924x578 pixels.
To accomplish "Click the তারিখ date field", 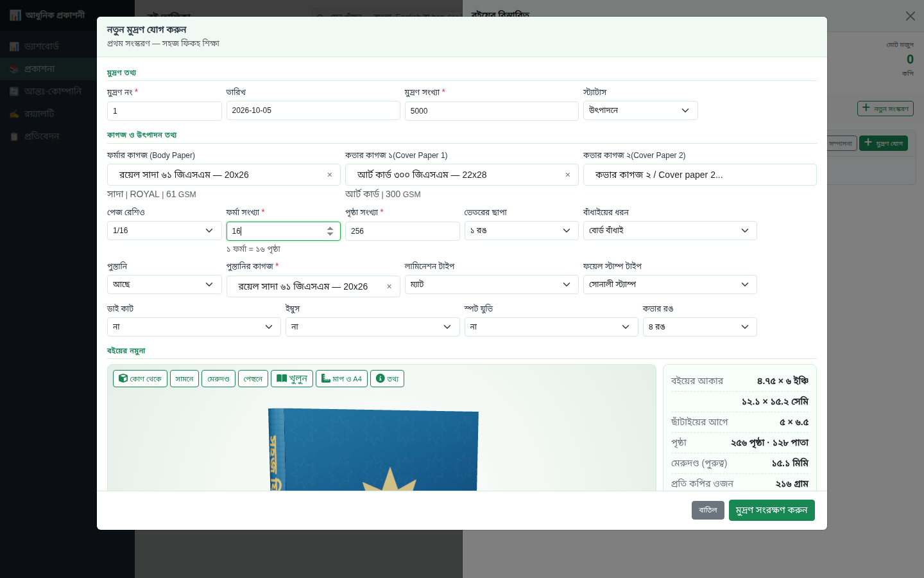I will (313, 110).
